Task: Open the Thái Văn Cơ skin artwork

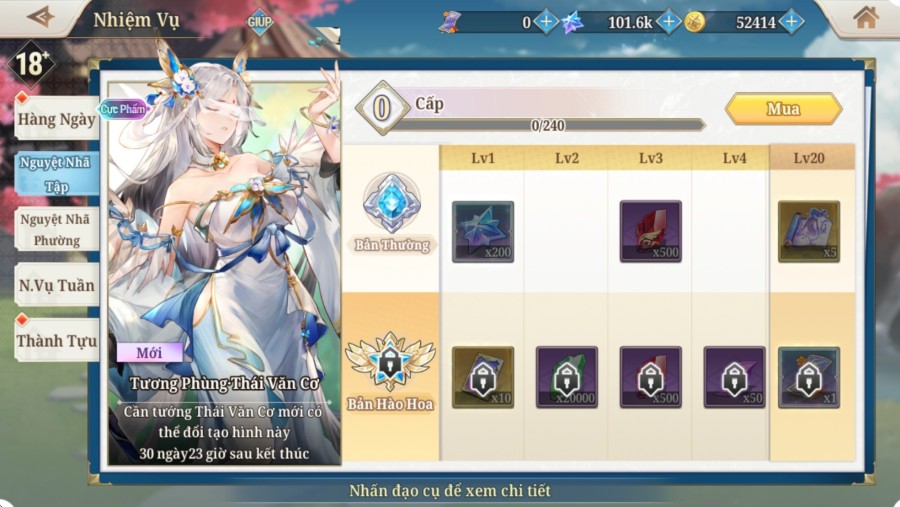Action: click(225, 230)
